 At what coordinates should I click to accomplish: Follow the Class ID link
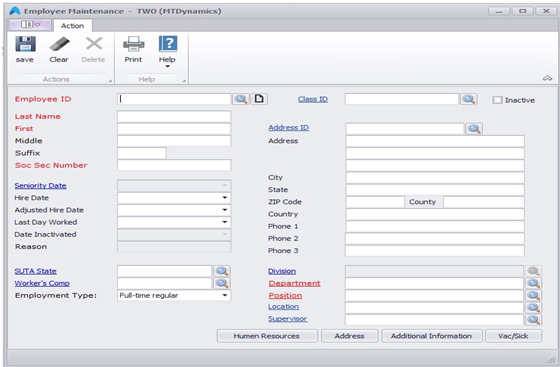(313, 99)
